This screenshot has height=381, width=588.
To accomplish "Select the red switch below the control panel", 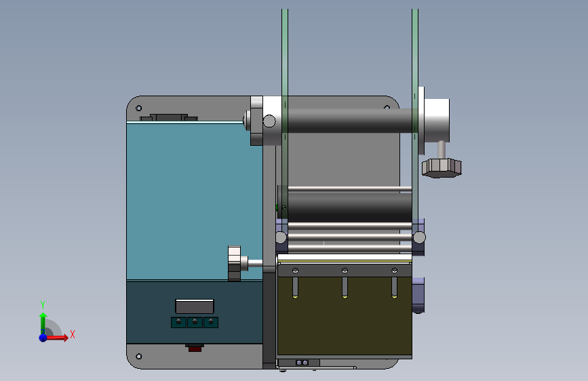I will tap(195, 348).
